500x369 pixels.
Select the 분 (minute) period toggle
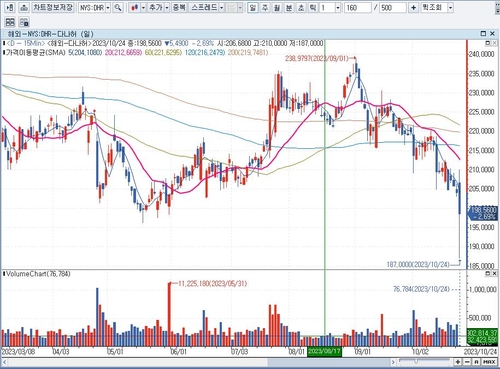point(289,8)
